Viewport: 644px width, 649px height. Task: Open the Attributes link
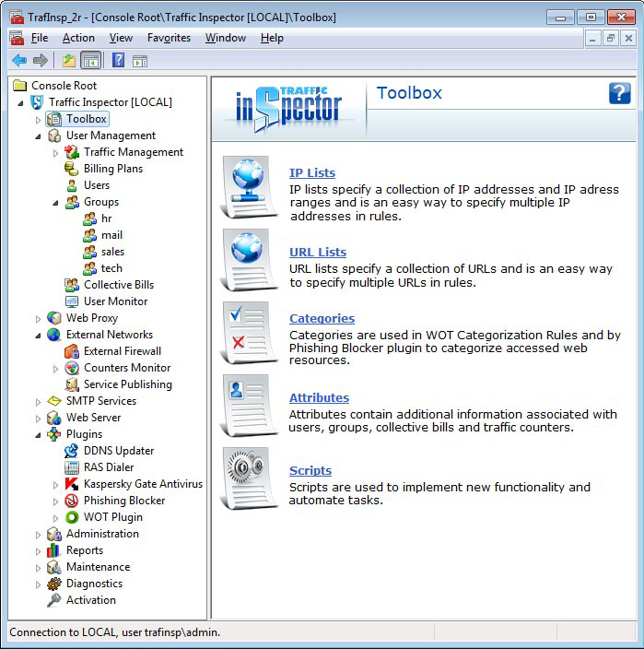[x=319, y=397]
